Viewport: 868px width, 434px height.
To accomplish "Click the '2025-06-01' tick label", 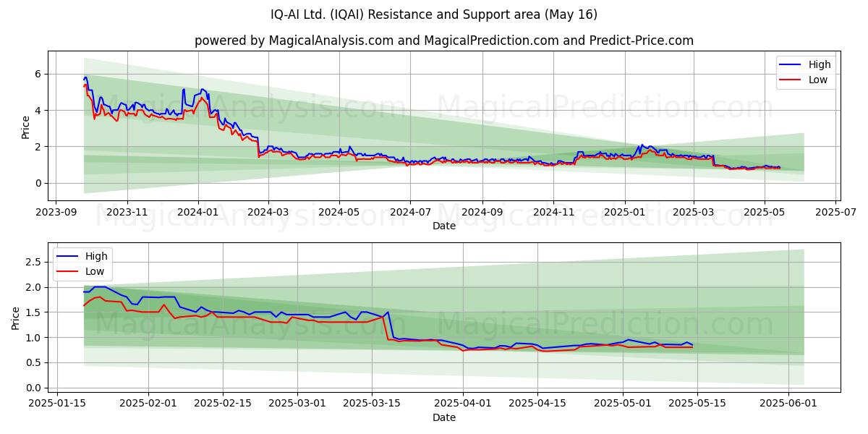I will (x=788, y=404).
